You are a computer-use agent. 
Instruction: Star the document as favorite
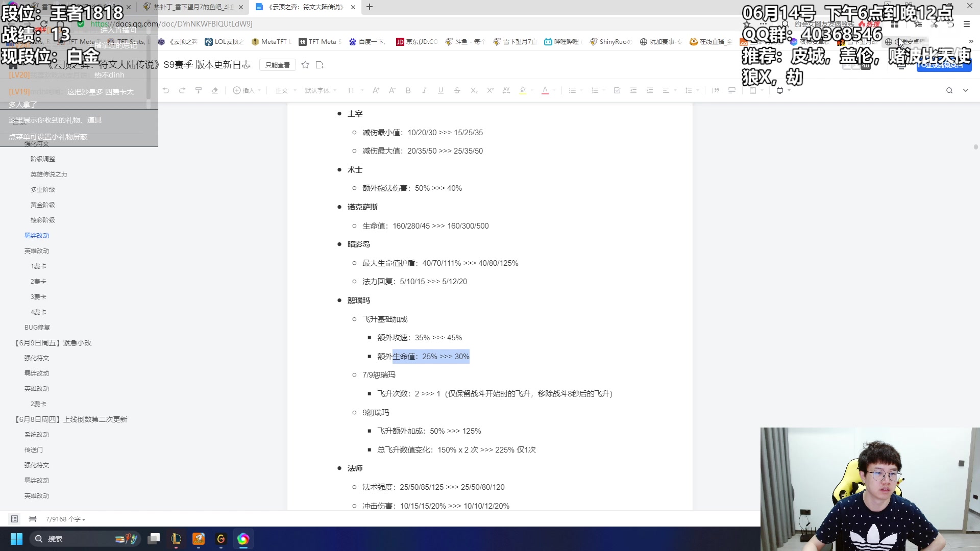(305, 65)
